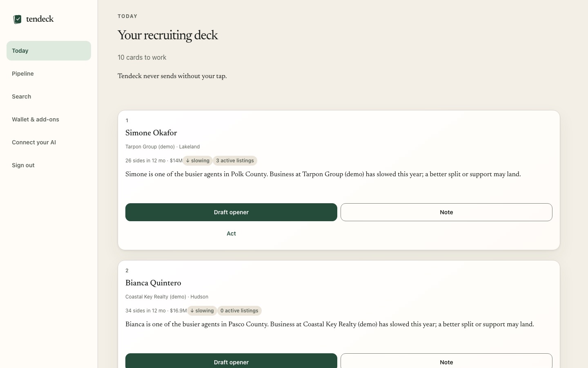Image resolution: width=588 pixels, height=368 pixels.
Task: Click Coastal Key Realty (demo) · Hudson text
Action: click(167, 297)
